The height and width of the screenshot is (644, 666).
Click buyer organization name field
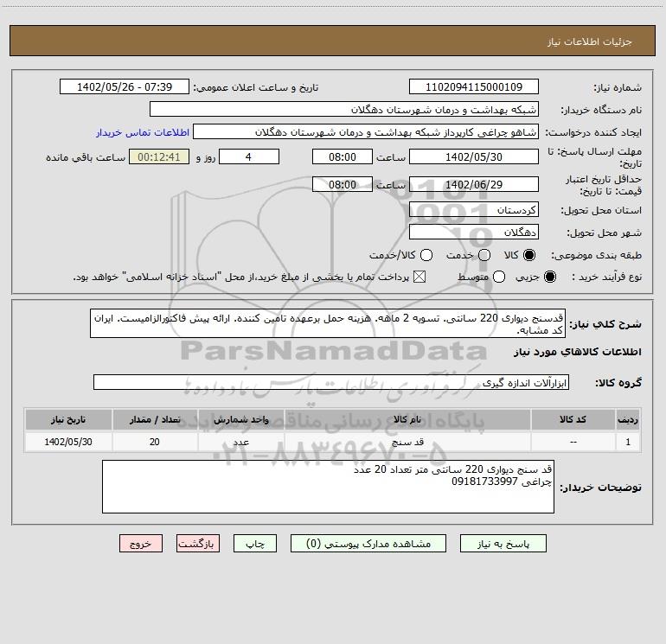point(344,109)
